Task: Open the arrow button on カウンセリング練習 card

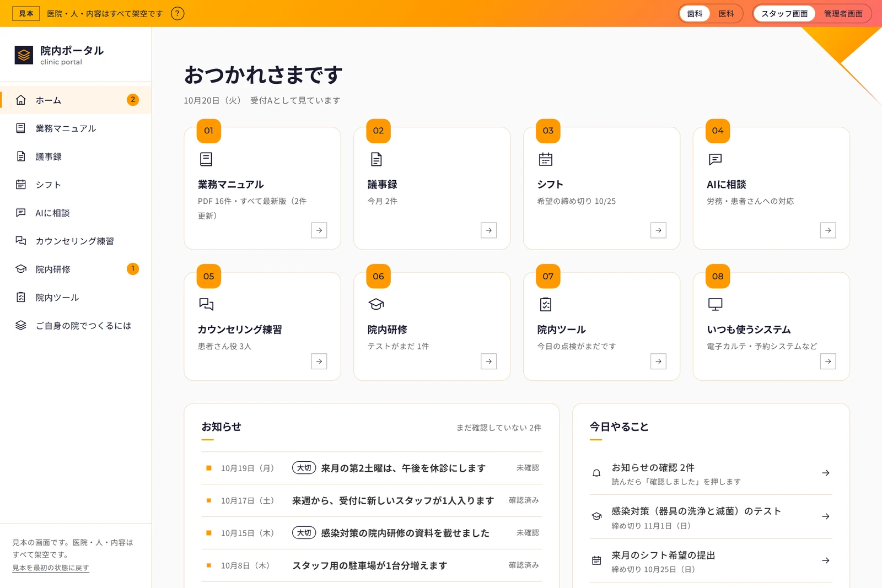Action: (319, 362)
